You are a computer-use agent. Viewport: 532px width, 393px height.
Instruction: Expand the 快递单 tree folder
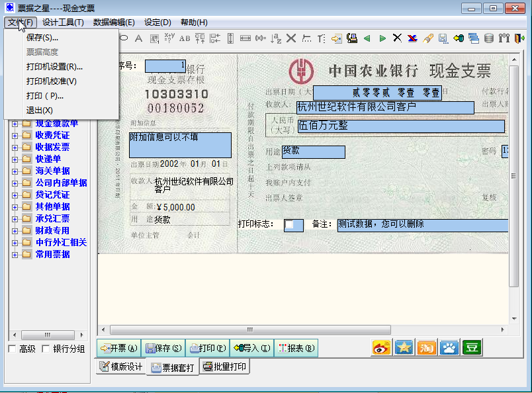[x=15, y=159]
